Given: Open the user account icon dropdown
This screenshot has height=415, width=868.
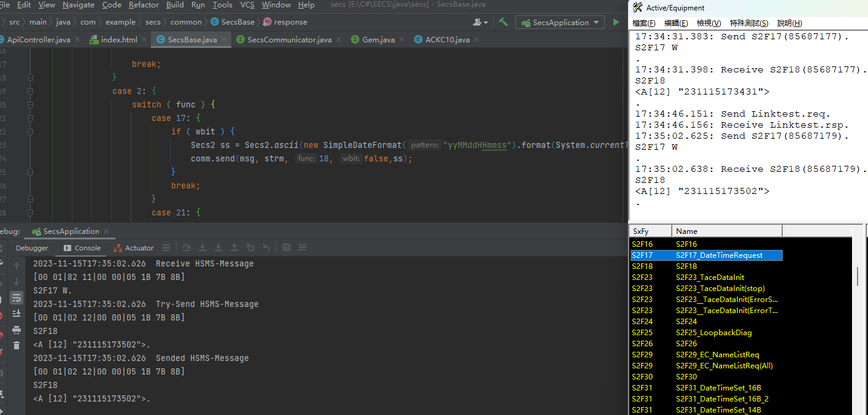Looking at the screenshot, I should tap(480, 22).
